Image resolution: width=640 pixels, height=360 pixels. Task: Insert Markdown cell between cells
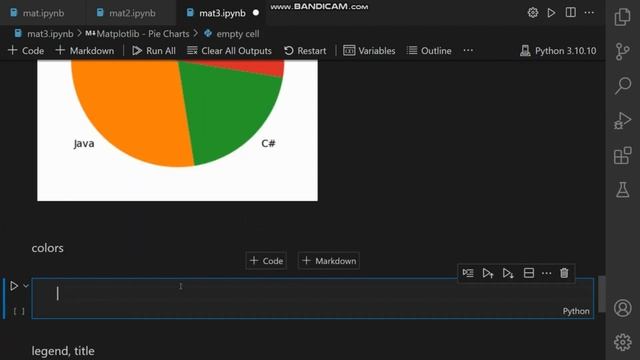(x=329, y=261)
